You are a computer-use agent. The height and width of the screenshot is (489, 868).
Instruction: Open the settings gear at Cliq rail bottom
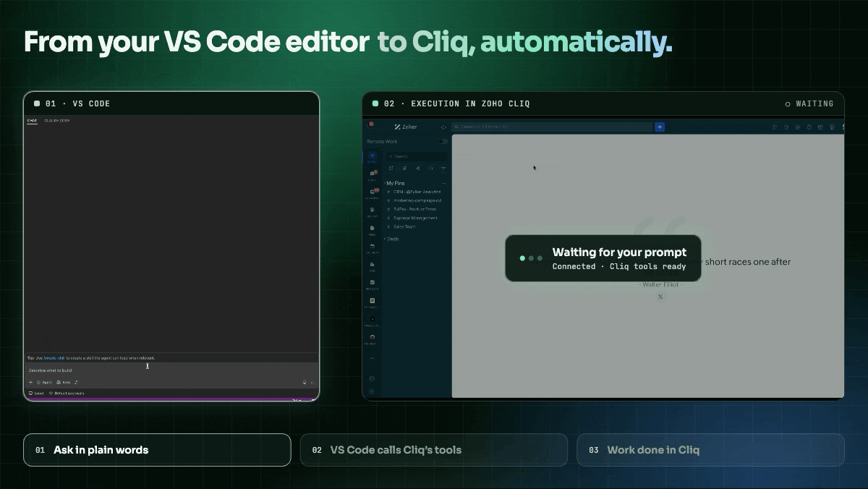[x=372, y=391]
